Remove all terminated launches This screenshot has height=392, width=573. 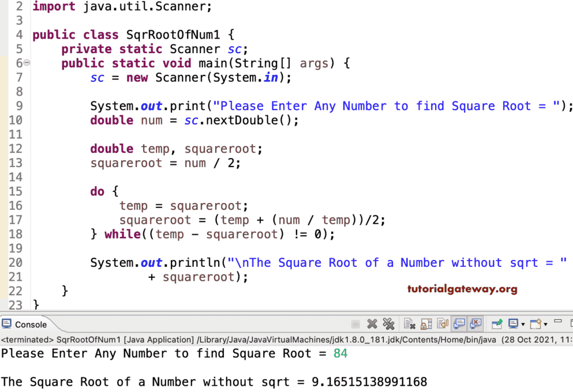point(389,323)
